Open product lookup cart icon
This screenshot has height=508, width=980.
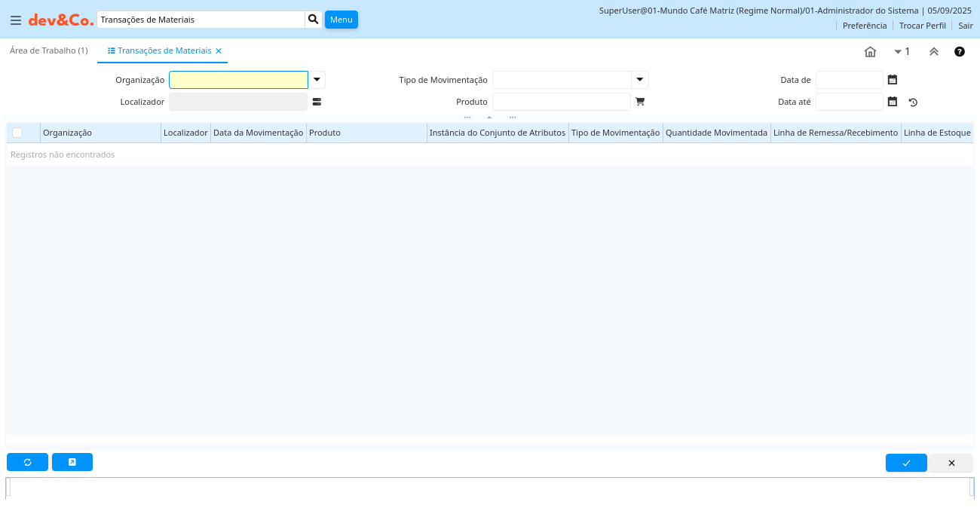click(x=640, y=102)
